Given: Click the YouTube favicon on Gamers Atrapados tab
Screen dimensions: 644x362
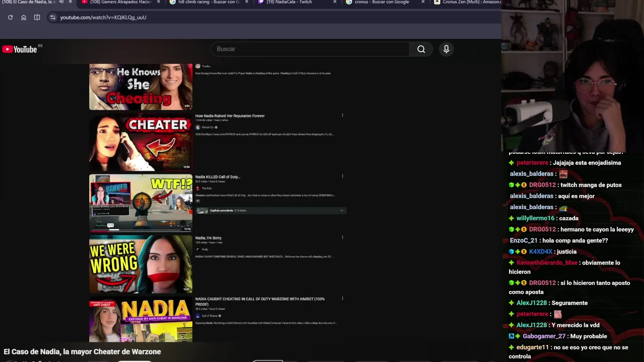Looking at the screenshot, I should (85, 2).
